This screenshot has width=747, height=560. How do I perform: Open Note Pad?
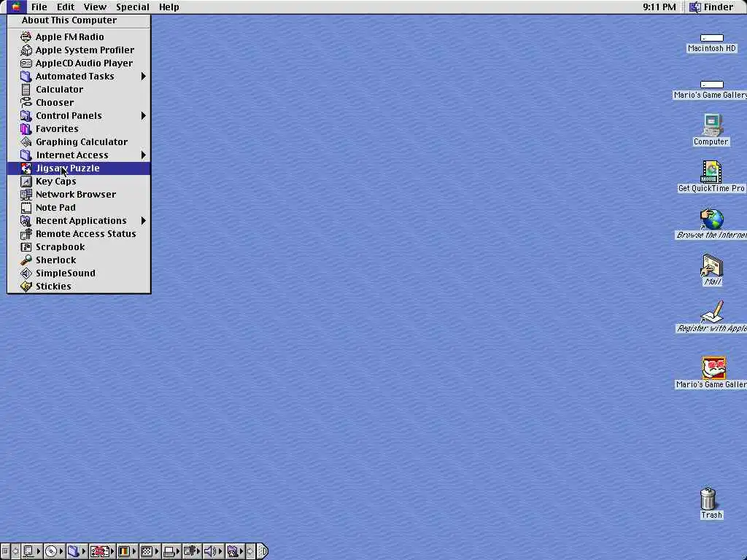79,208
